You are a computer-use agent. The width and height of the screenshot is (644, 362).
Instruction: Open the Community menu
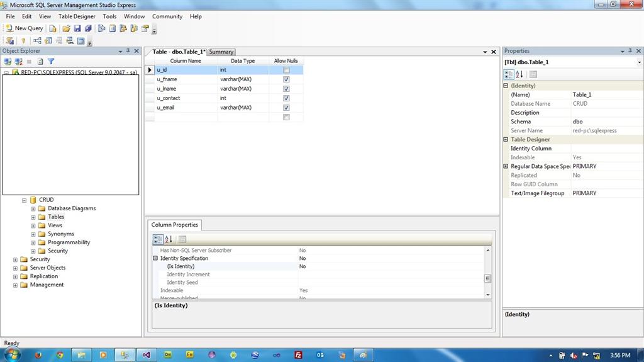[x=167, y=16]
